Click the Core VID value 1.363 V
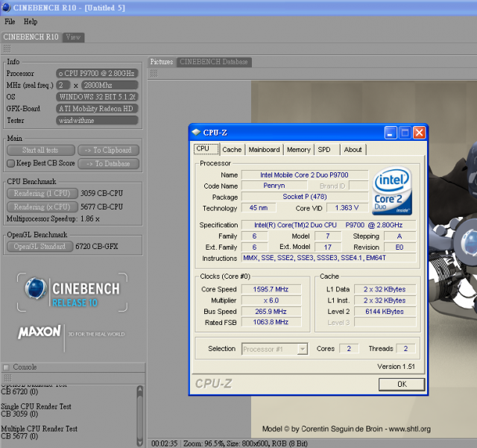 [347, 208]
